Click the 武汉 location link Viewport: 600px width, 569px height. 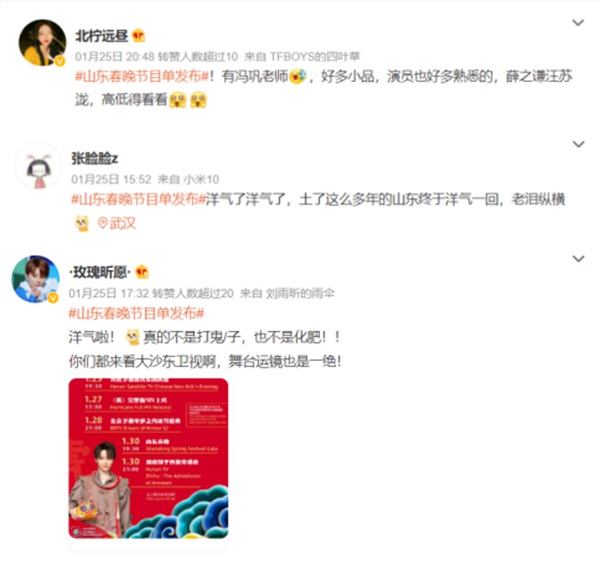122,223
